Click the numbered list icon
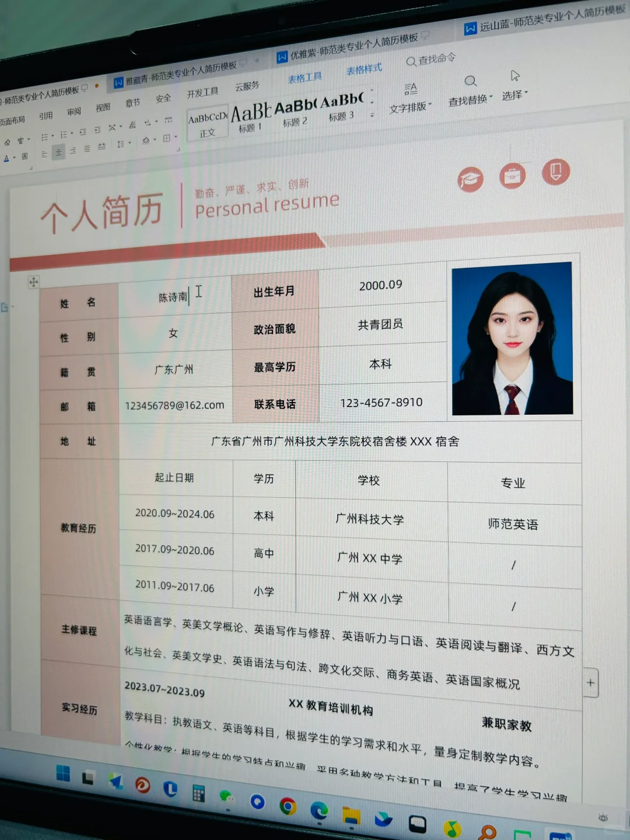Screen dimensions: 630x840 [x=64, y=134]
